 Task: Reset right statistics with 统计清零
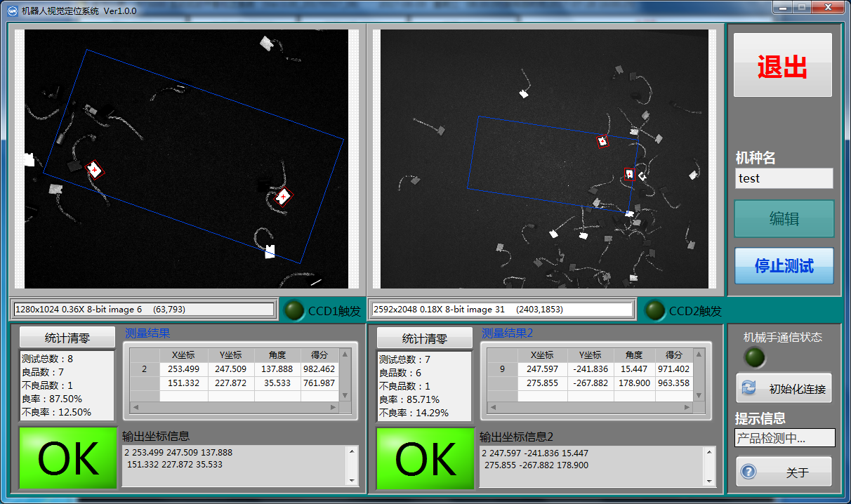click(x=424, y=338)
